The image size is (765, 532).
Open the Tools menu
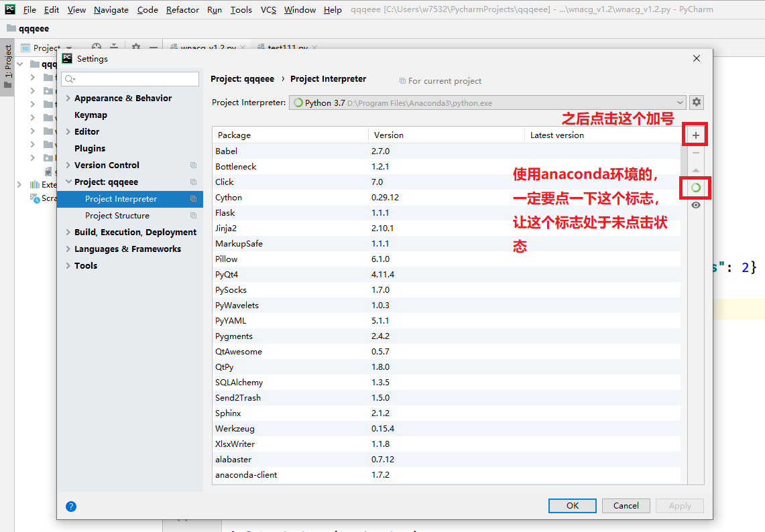pos(241,10)
